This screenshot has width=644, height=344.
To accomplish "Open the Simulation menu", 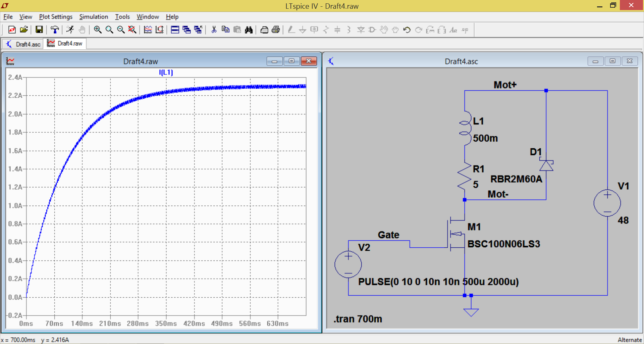I will [x=94, y=17].
